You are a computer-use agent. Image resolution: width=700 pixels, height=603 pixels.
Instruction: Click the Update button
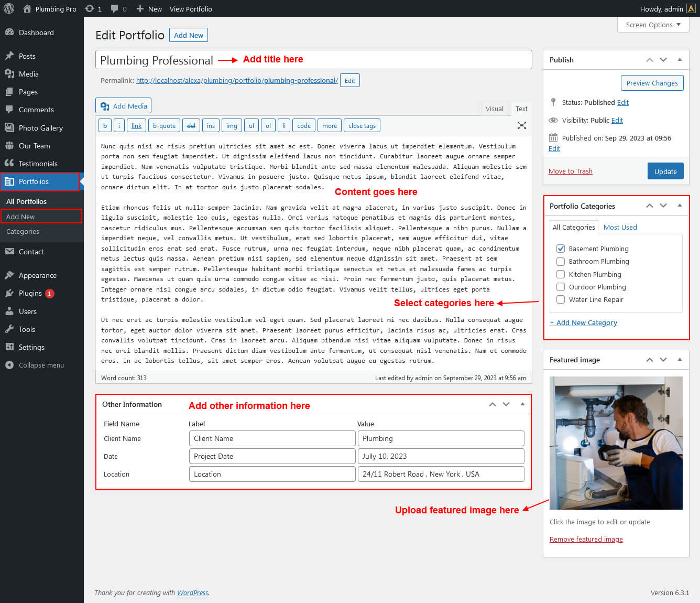click(x=665, y=171)
